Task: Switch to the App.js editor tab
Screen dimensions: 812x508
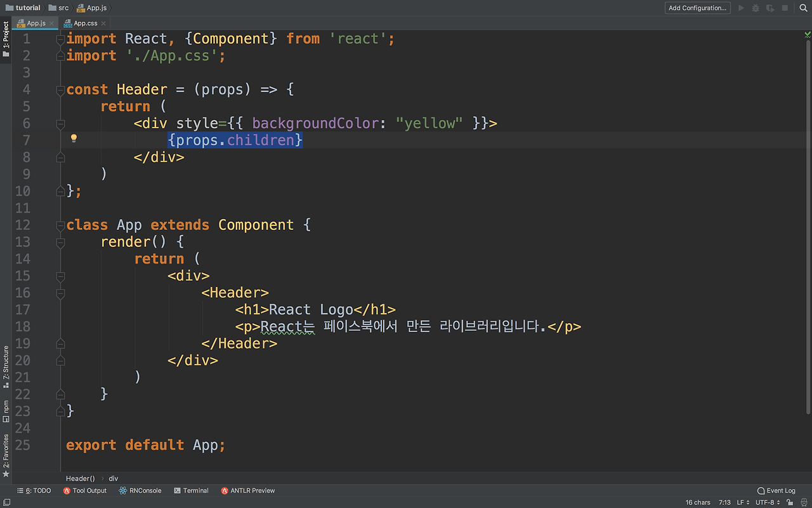Action: point(36,23)
